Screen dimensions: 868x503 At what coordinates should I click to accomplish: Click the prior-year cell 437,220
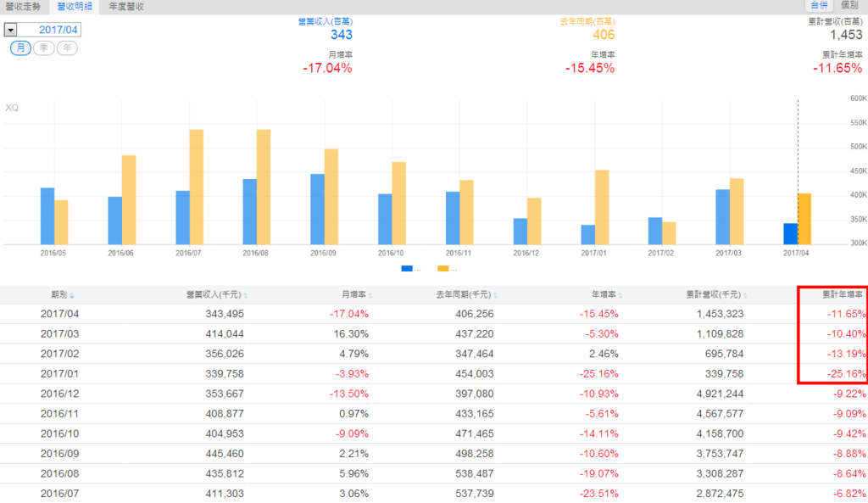pyautogui.click(x=475, y=334)
